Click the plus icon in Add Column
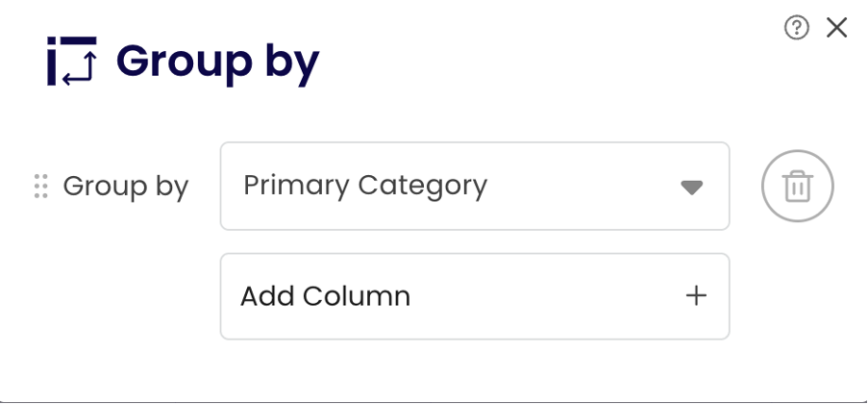This screenshot has width=868, height=404. (x=696, y=295)
